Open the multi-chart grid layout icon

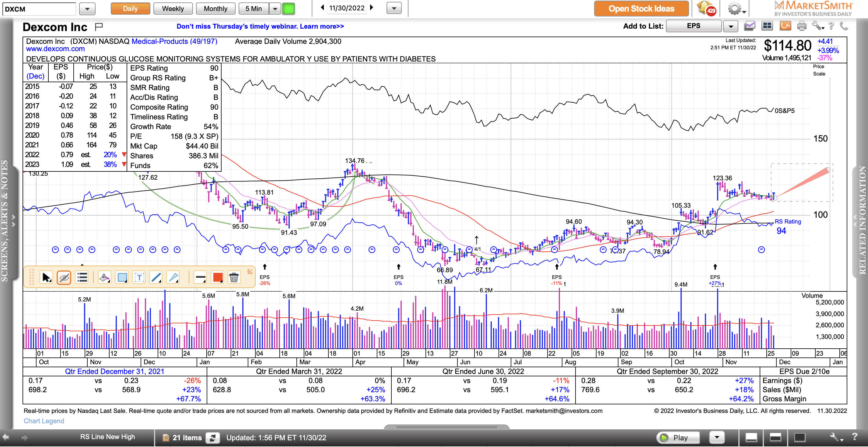pos(767,26)
